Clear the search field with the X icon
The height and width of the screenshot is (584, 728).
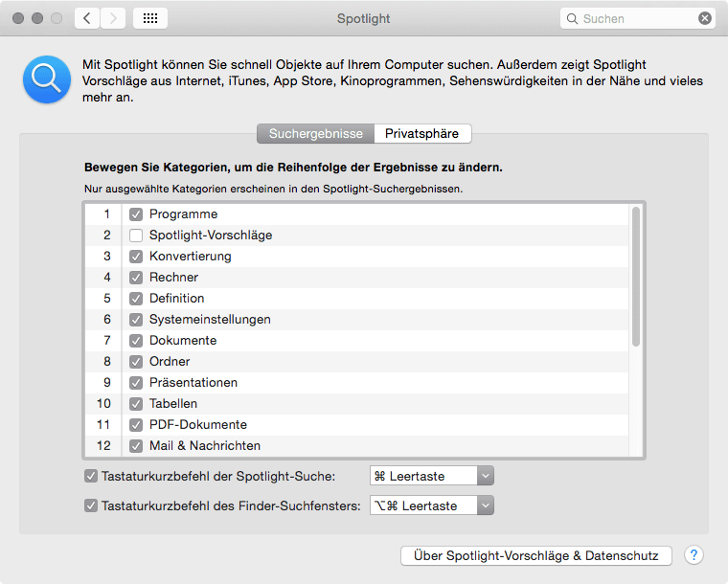pos(704,18)
